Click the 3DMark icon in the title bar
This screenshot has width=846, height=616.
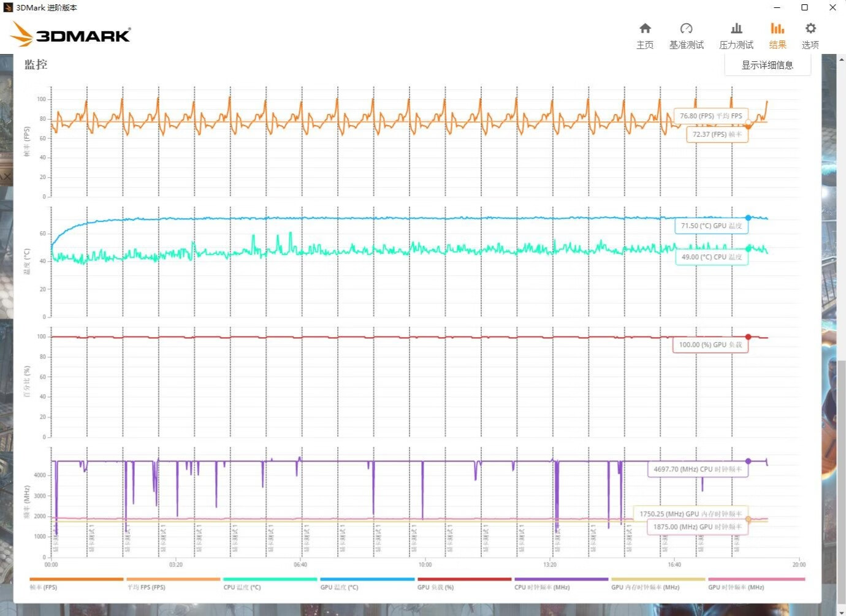click(x=8, y=7)
